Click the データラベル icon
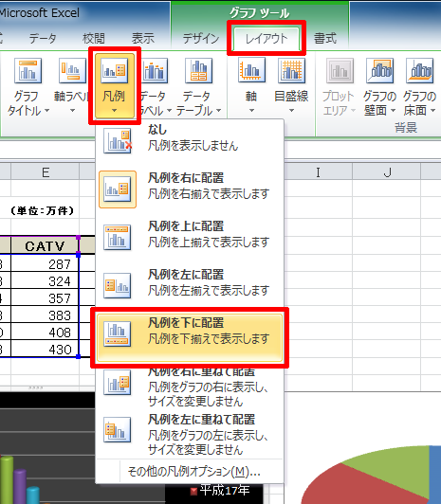Image resolution: width=441 pixels, height=504 pixels. (155, 70)
